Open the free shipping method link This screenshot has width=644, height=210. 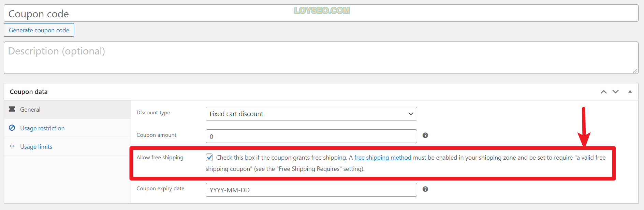[383, 158]
